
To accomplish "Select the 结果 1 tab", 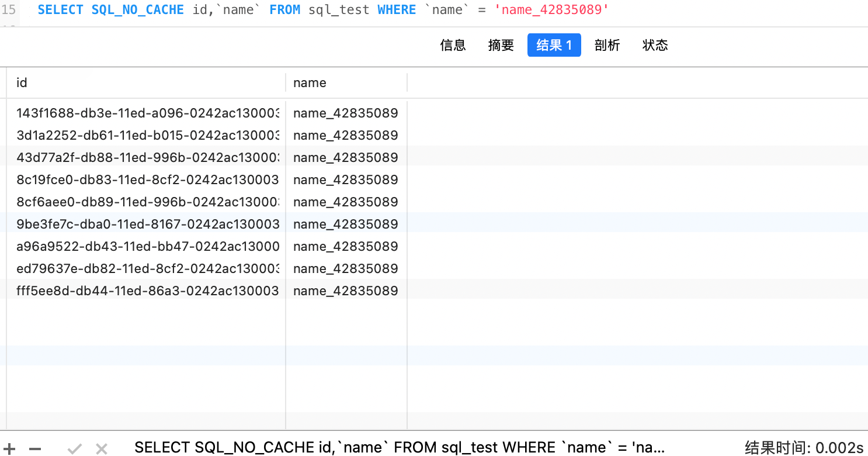I will (x=554, y=45).
